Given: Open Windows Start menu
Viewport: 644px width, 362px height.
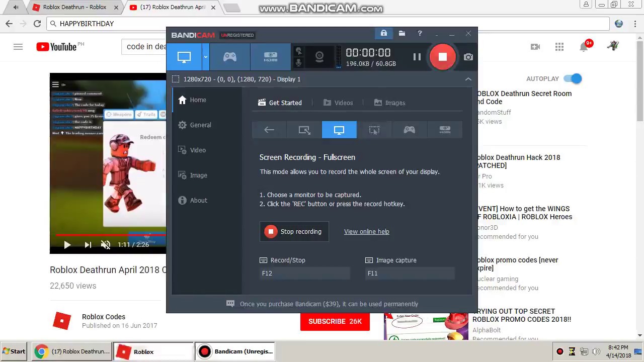Looking at the screenshot, I should [14, 351].
